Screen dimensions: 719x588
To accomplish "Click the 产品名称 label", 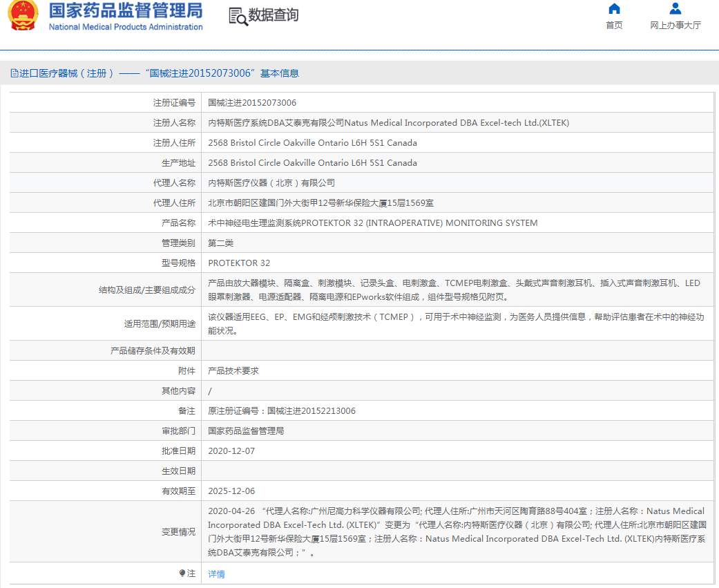I will (x=178, y=223).
